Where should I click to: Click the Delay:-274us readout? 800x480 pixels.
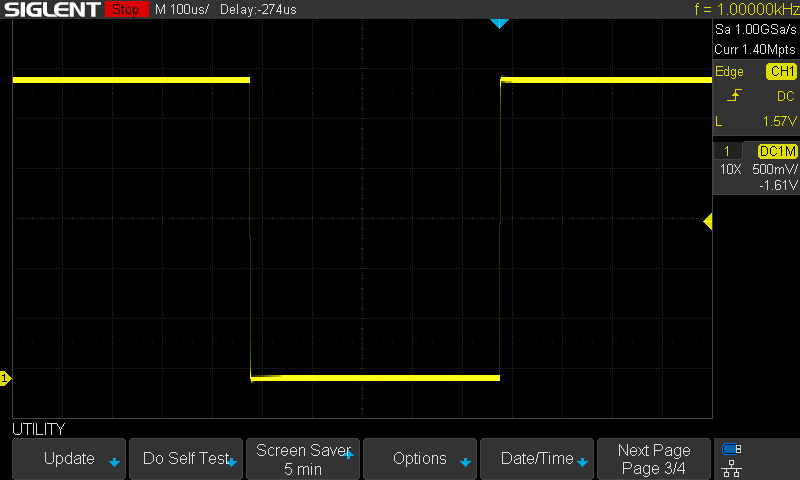click(x=258, y=9)
